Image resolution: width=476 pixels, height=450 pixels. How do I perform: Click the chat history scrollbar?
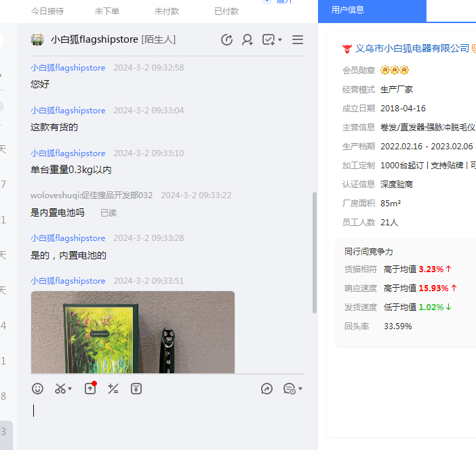click(x=315, y=252)
